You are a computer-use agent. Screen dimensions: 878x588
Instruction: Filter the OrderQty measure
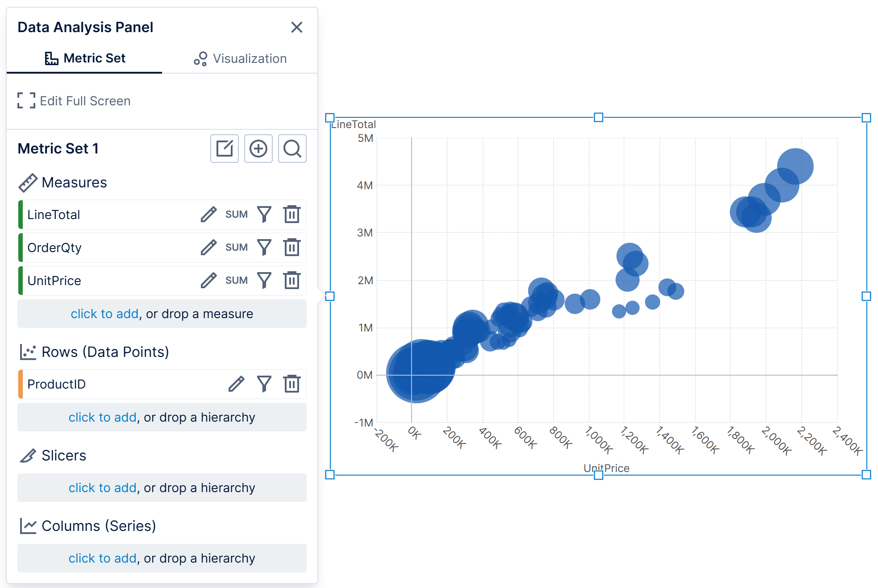264,248
